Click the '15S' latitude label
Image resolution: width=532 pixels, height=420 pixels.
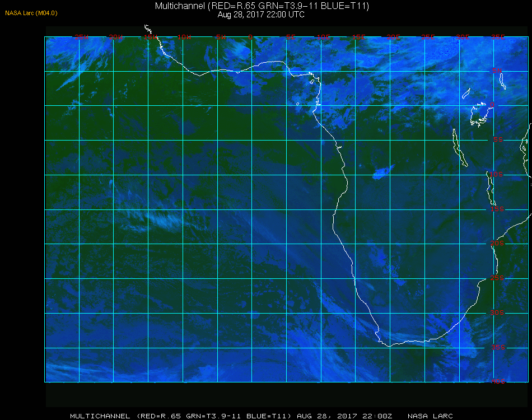coord(497,209)
